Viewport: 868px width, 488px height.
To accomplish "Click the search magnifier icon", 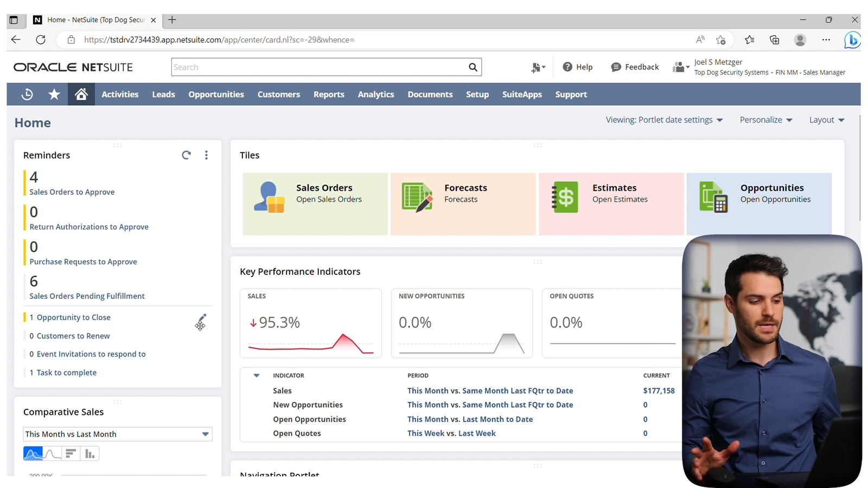I will pos(473,67).
